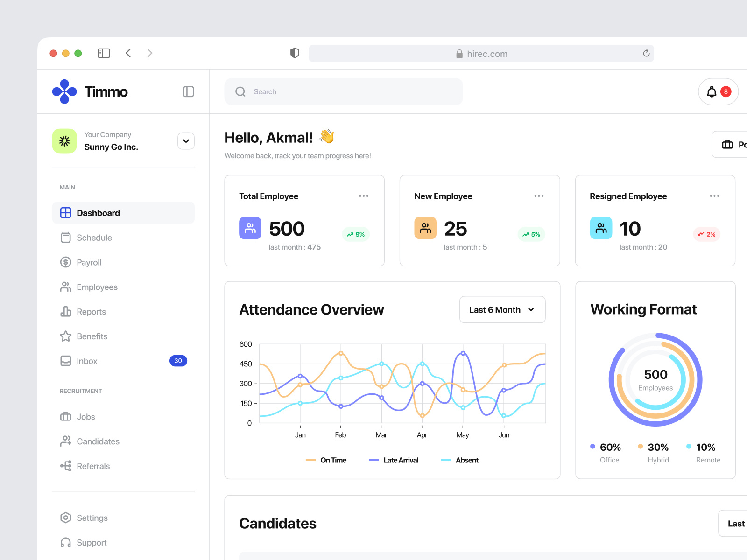The image size is (747, 560).
Task: Expand the company switcher chevron
Action: tap(186, 141)
